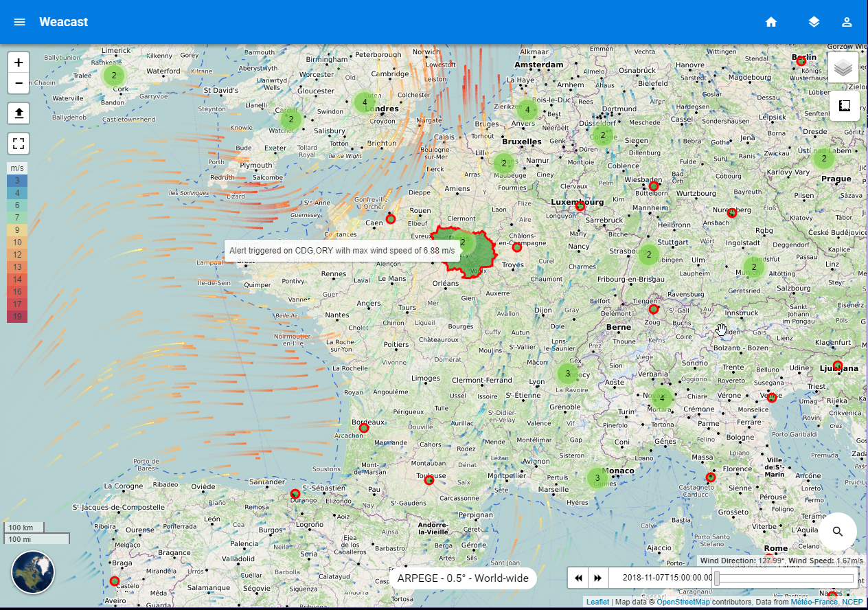Go to home via the house icon
The width and height of the screenshot is (868, 610).
coord(771,22)
